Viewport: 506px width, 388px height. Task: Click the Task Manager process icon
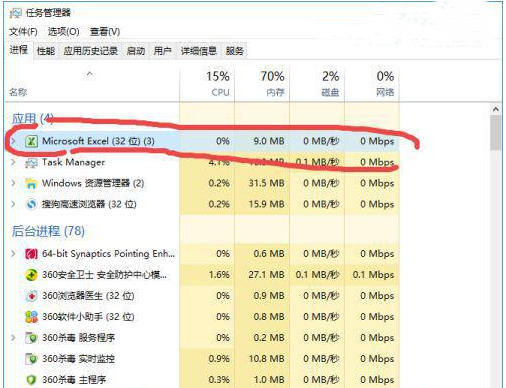[31, 163]
